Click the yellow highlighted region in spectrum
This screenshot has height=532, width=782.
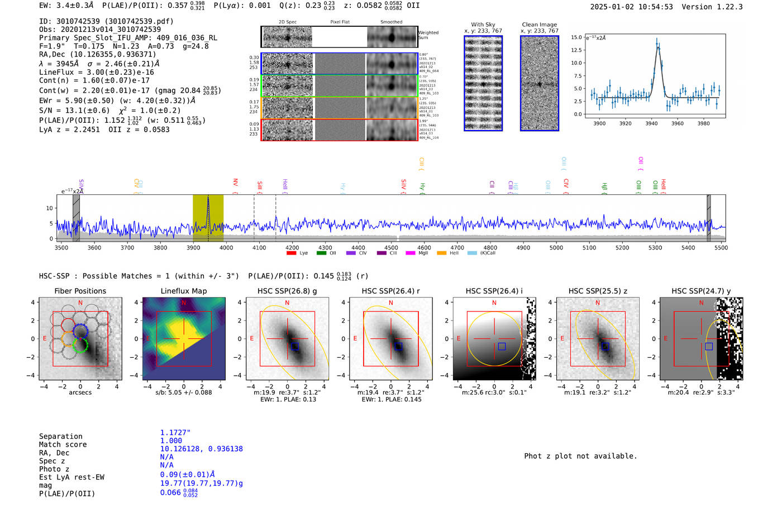pos(208,218)
